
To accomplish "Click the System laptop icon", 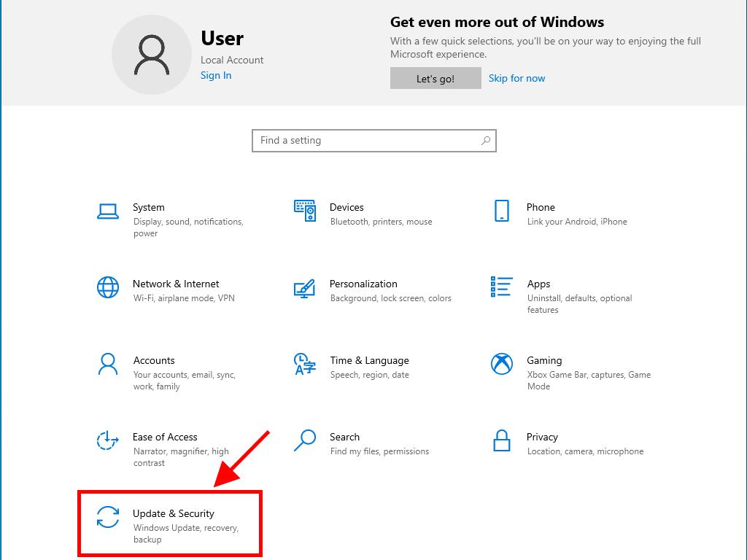I will 108,211.
